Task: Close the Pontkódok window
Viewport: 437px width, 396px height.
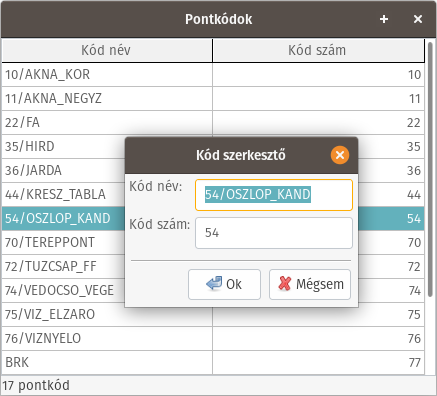Action: (x=418, y=19)
